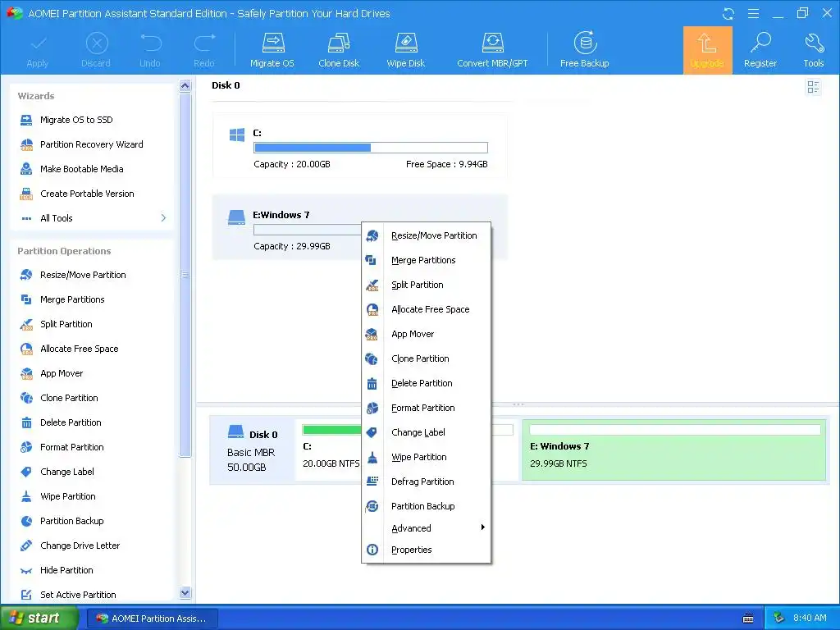Open the hamburger menu in the title bar

(753, 13)
